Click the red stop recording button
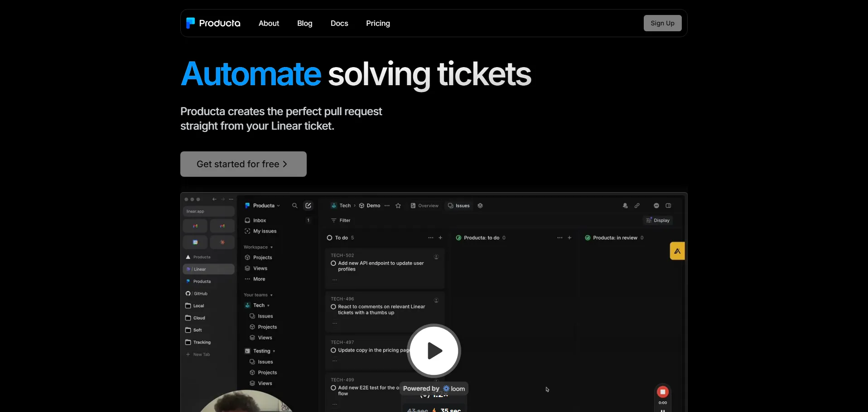868x412 pixels. pos(662,392)
